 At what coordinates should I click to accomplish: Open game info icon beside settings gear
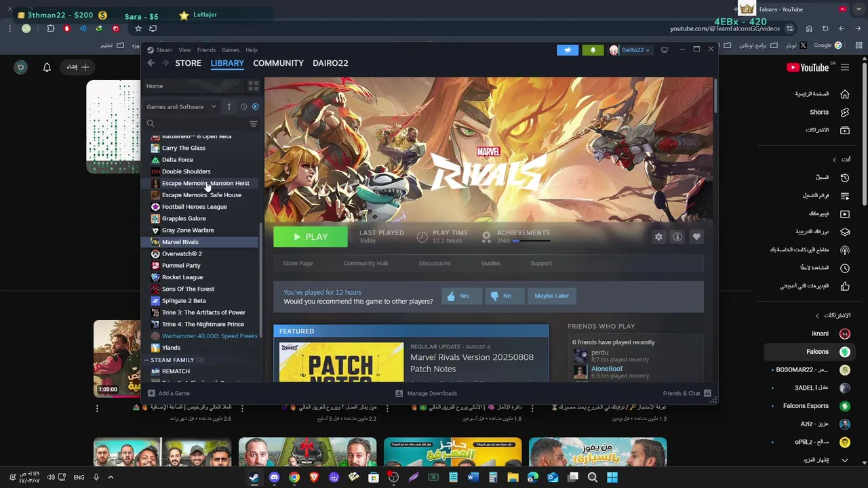click(x=677, y=237)
